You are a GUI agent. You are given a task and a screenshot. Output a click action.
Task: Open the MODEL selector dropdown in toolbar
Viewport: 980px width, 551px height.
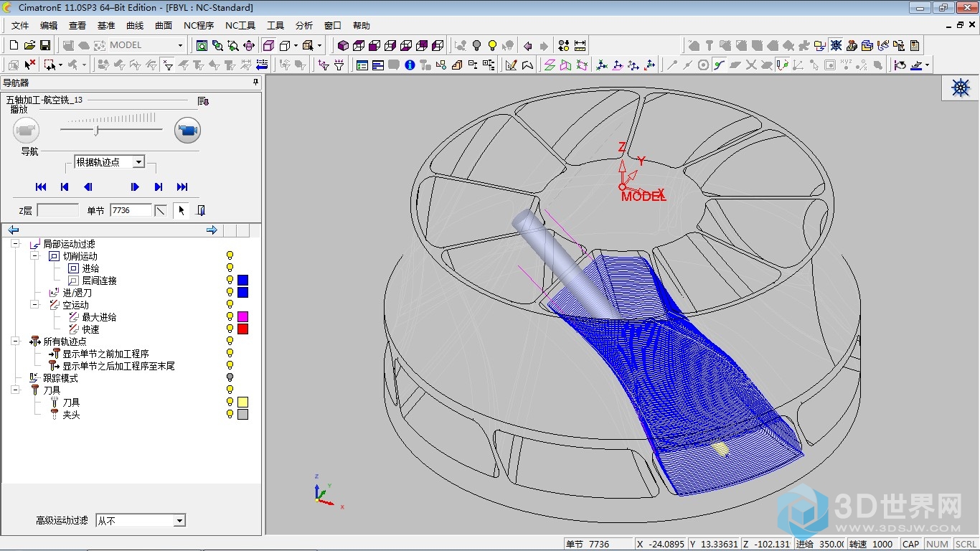click(x=179, y=45)
